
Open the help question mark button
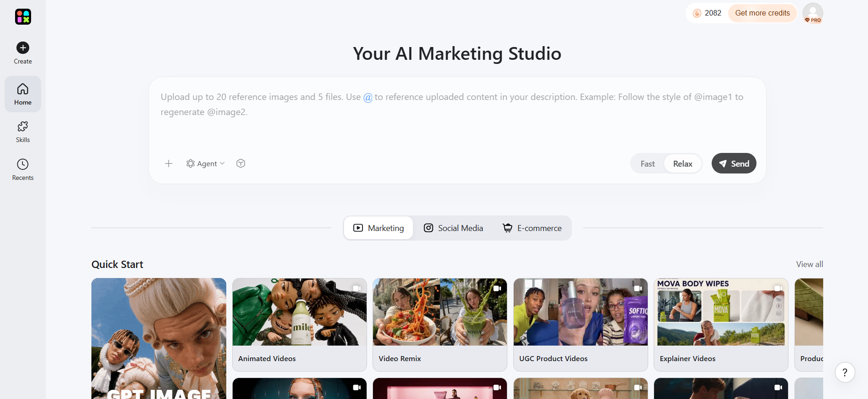(845, 373)
